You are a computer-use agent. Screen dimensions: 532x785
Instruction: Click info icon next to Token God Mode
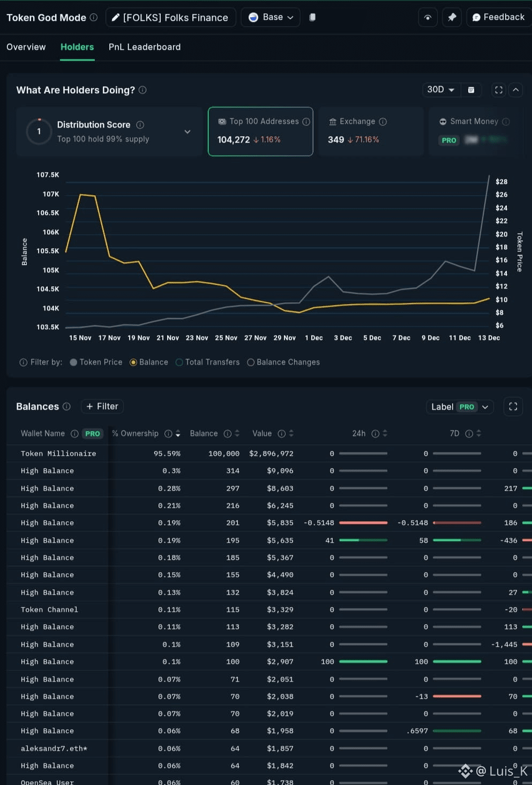click(94, 17)
